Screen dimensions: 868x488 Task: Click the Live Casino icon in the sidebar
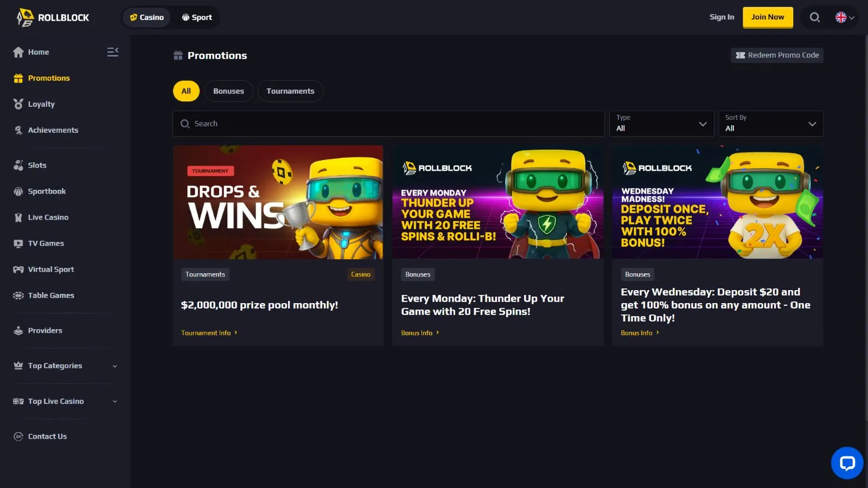pyautogui.click(x=18, y=217)
